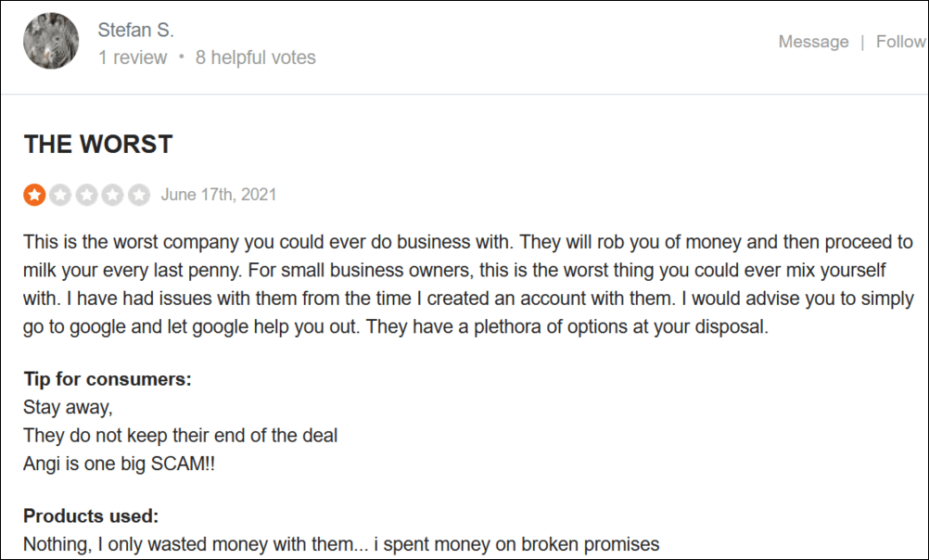Open Stefan S.'s profile name
Viewport: 929px width, 560px height.
click(x=135, y=29)
